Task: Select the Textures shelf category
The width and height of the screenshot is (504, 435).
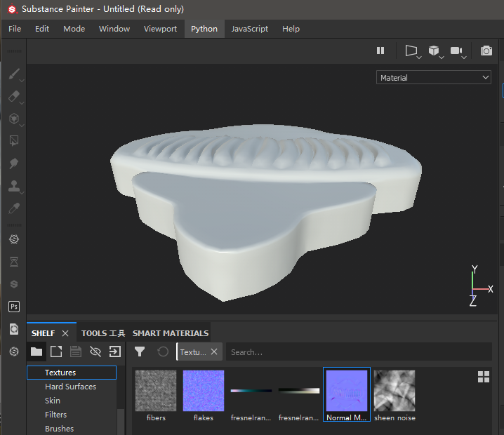Action: [72, 373]
